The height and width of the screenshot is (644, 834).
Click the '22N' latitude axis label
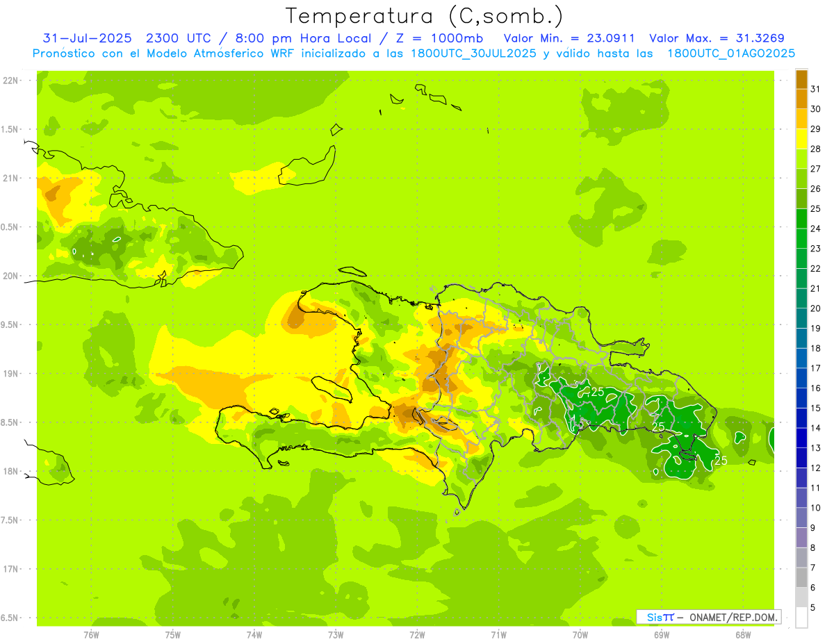pos(10,81)
